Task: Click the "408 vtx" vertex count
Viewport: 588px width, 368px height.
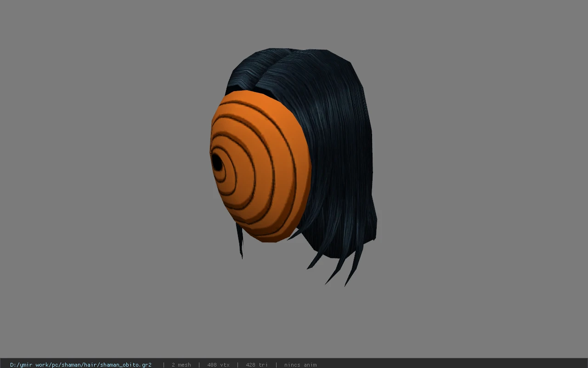Action: [218, 365]
